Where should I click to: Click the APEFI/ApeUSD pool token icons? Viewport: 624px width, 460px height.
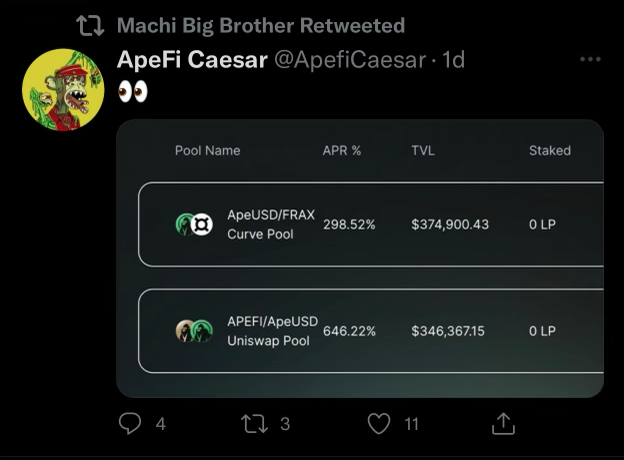(x=194, y=331)
